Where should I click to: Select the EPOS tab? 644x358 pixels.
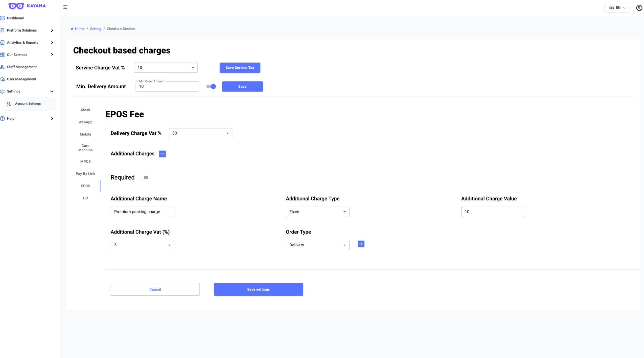85,186
